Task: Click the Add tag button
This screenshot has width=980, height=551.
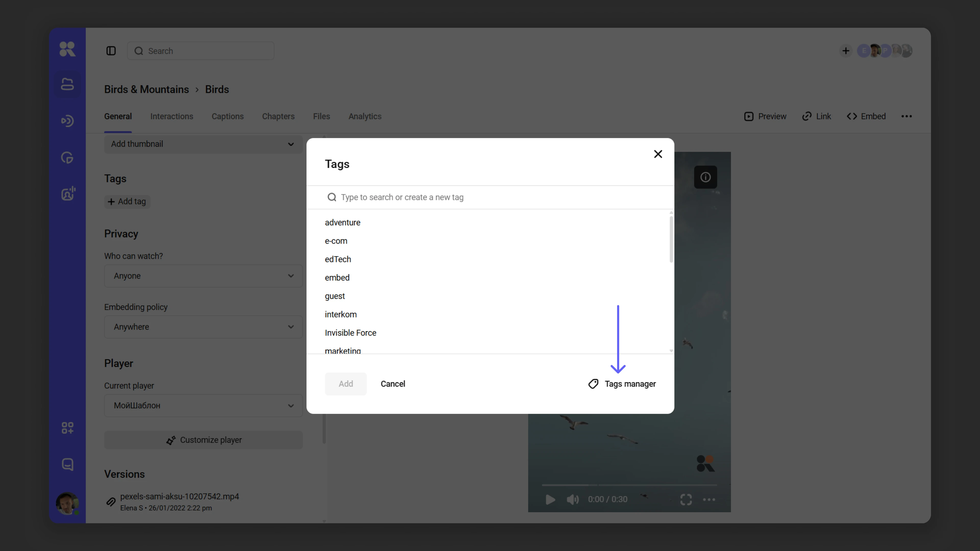Action: click(127, 202)
